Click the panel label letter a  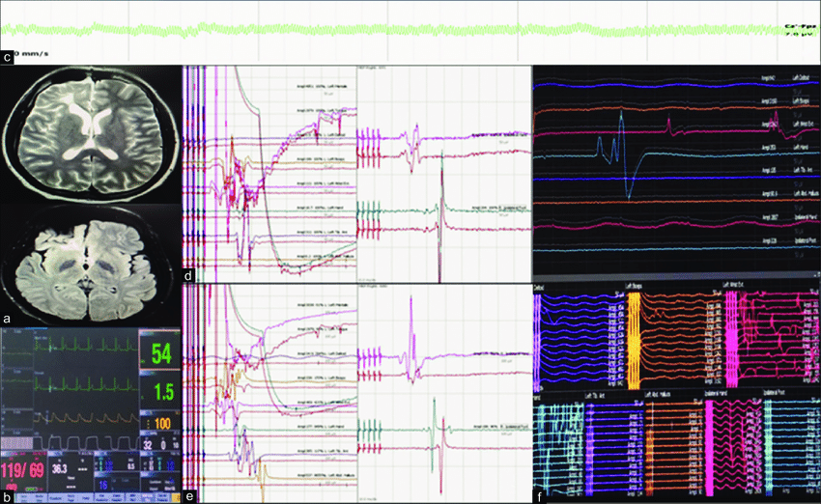[x=9, y=317]
